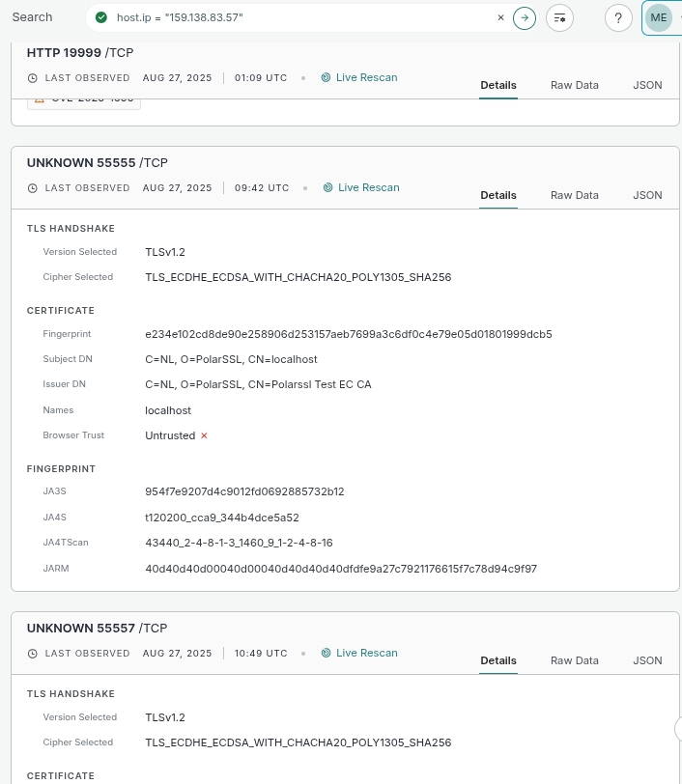
Task: Select Details tab for port 55557
Action: (x=498, y=660)
